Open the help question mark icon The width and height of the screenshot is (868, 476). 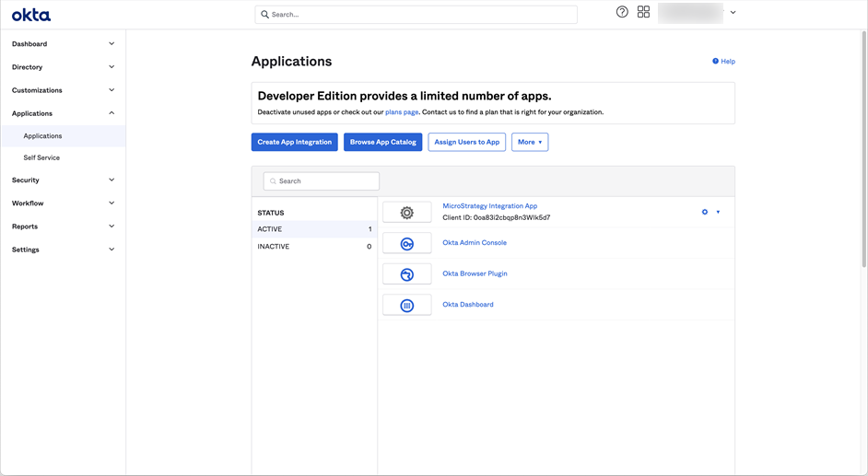coord(622,12)
